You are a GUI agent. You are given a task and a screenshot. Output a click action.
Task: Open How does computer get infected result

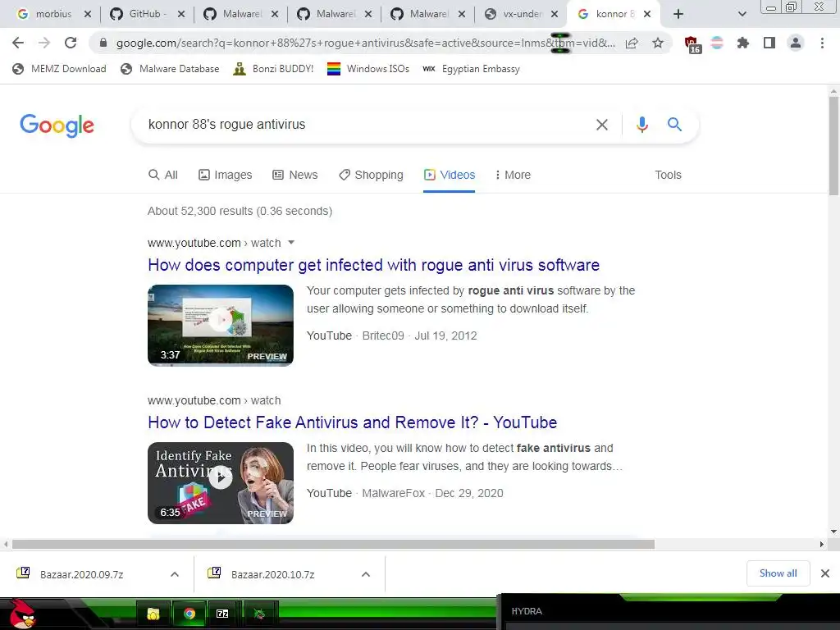(373, 265)
